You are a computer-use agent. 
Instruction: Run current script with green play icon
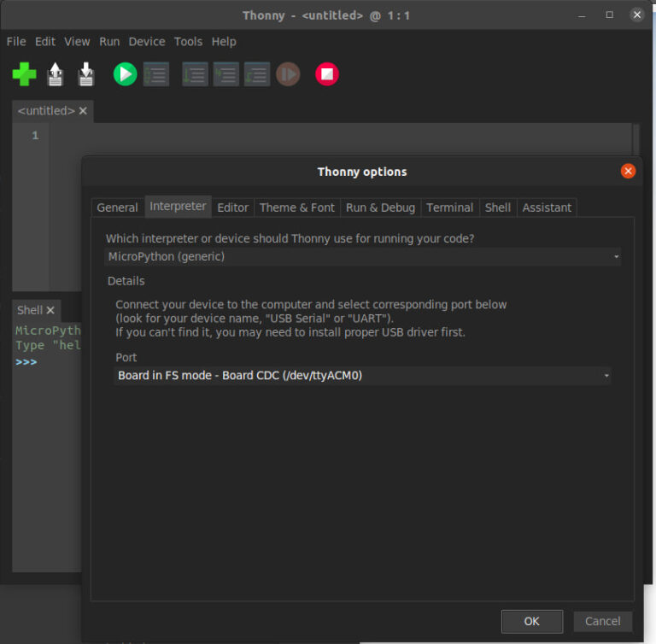pyautogui.click(x=125, y=74)
